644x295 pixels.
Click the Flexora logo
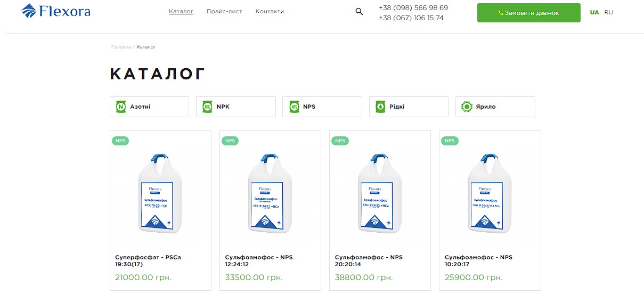pyautogui.click(x=55, y=11)
